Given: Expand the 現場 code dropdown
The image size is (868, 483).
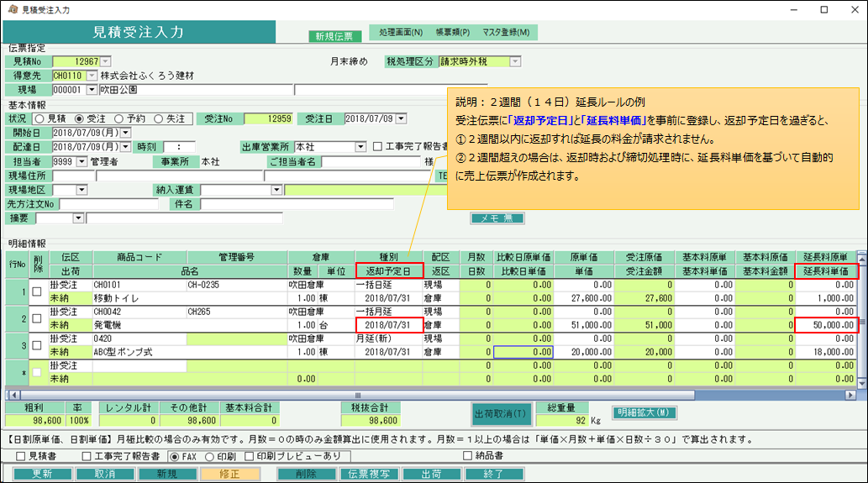Looking at the screenshot, I should (x=92, y=90).
